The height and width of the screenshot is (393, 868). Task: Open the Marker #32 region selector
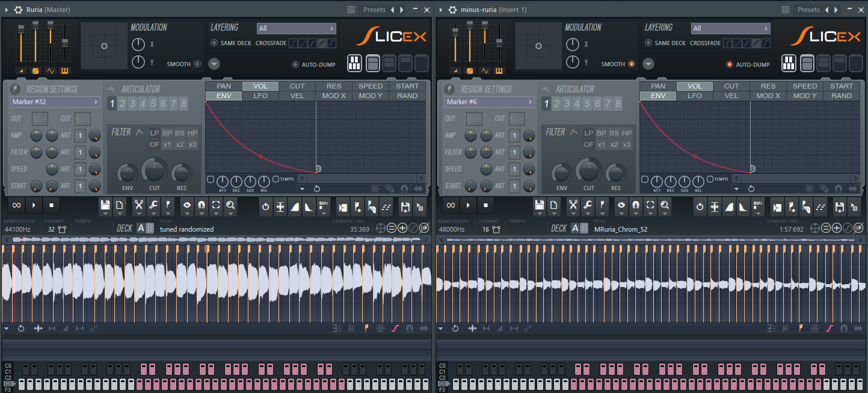pyautogui.click(x=55, y=102)
